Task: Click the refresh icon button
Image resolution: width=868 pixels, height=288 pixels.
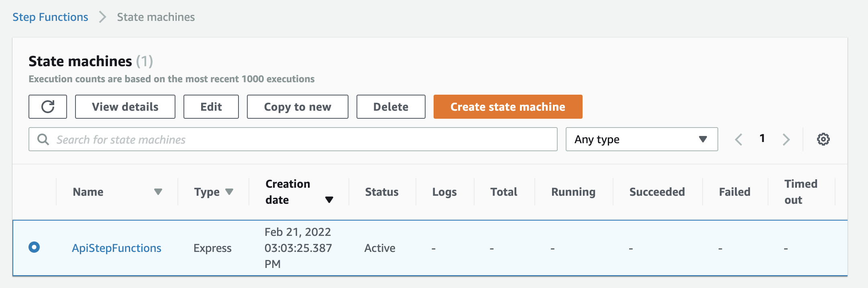Action: coord(48,107)
